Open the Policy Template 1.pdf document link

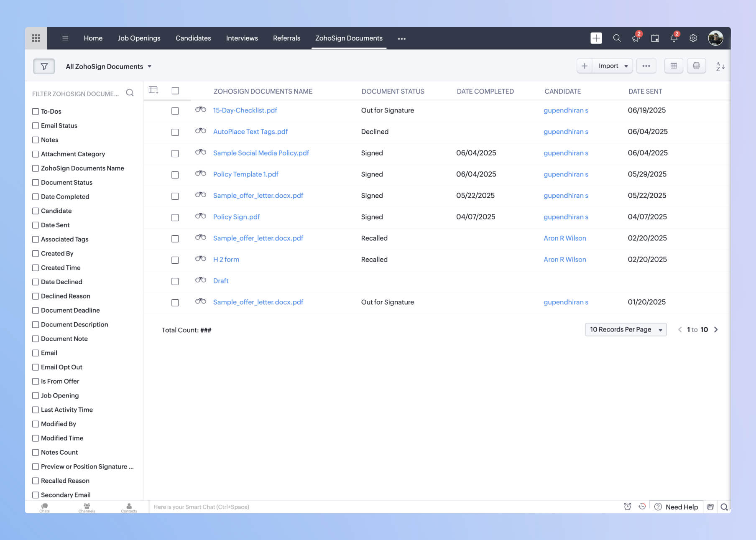(x=245, y=174)
